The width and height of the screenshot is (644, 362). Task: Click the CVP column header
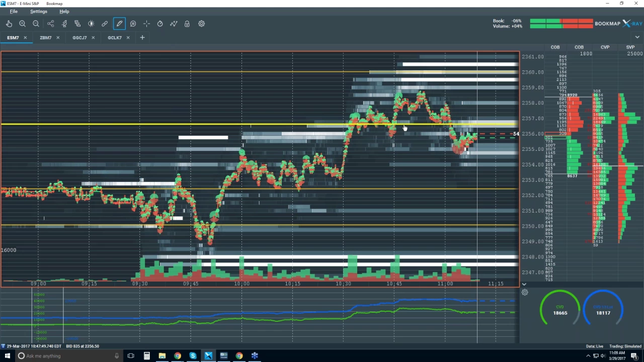(x=605, y=47)
